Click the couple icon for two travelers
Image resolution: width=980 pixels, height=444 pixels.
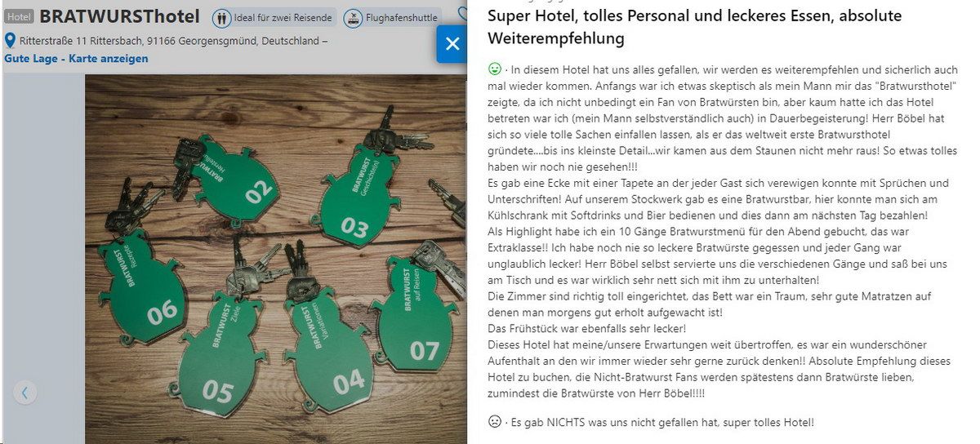[x=222, y=17]
